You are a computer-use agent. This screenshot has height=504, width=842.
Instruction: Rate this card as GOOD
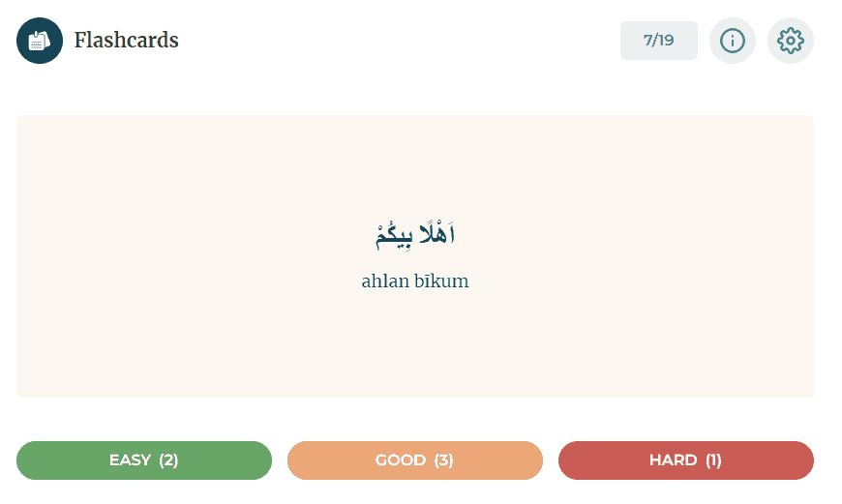(x=415, y=460)
